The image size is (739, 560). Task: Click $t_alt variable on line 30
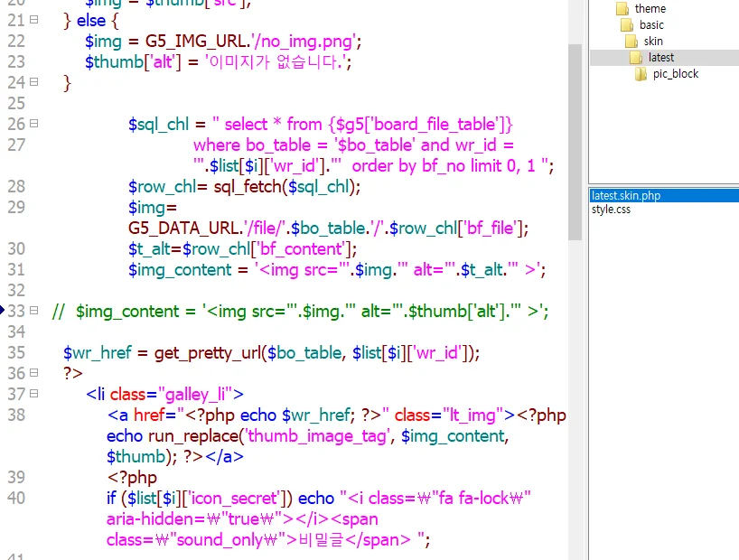pos(148,249)
